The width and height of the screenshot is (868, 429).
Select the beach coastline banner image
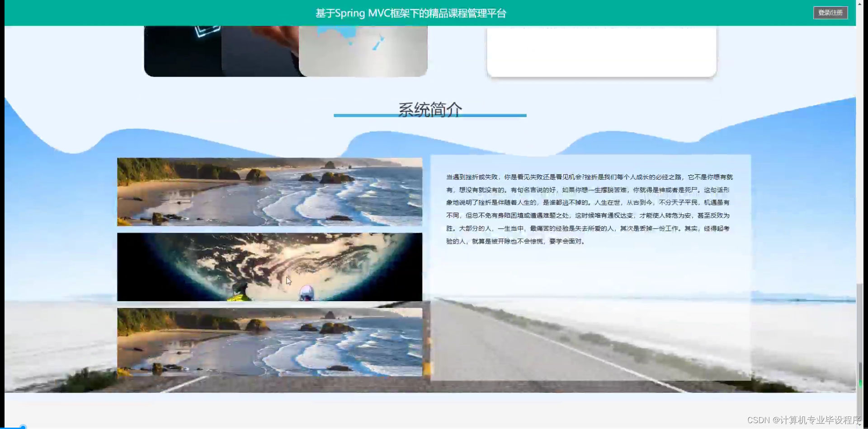point(269,191)
